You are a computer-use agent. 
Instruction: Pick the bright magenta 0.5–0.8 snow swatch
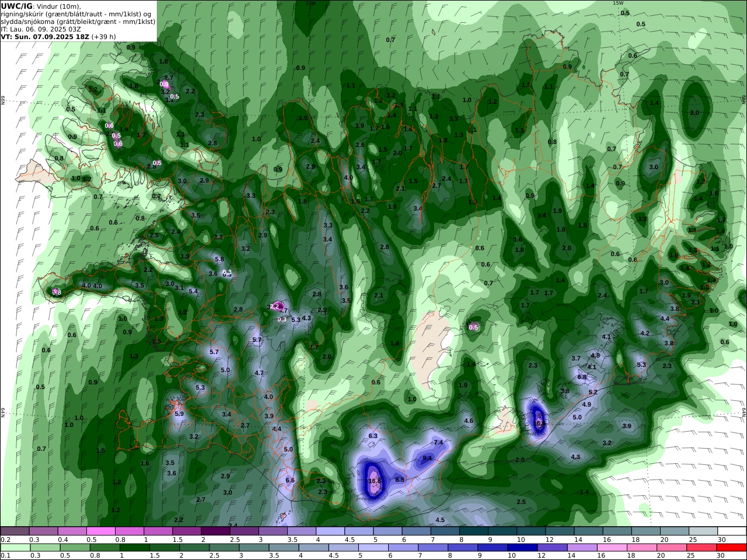pos(100,531)
